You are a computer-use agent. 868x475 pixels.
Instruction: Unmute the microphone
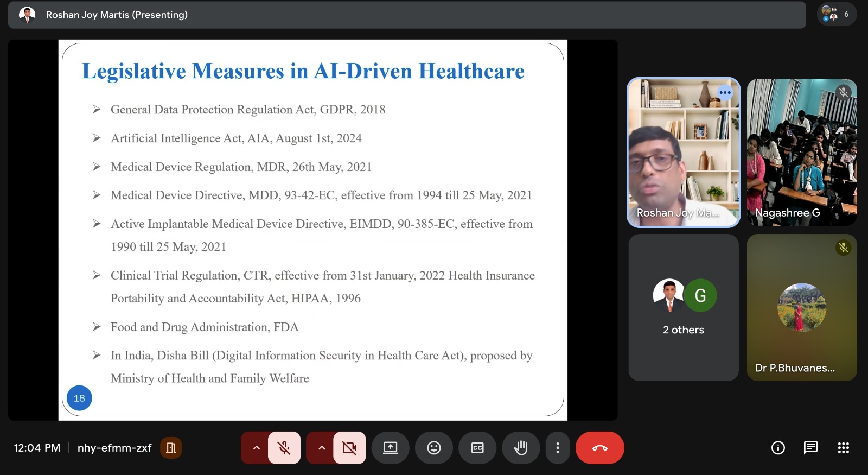click(284, 448)
